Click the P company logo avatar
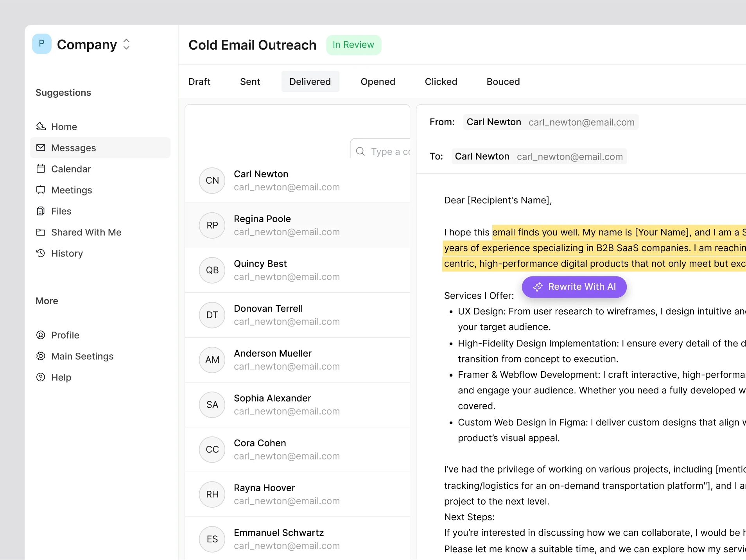Viewport: 746px width, 560px height. 42,44
